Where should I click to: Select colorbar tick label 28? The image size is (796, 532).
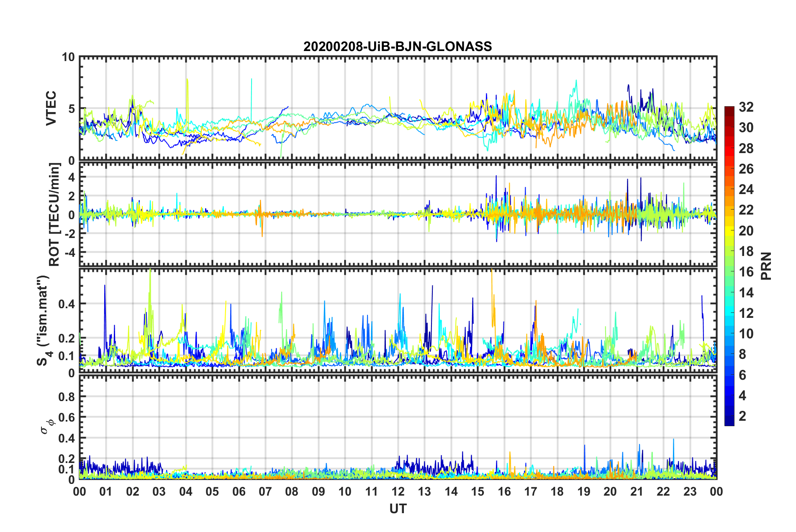pyautogui.click(x=746, y=148)
